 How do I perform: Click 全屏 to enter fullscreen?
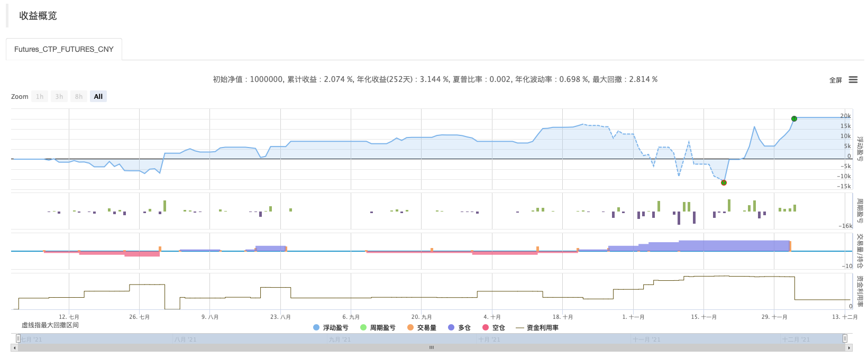click(x=835, y=80)
